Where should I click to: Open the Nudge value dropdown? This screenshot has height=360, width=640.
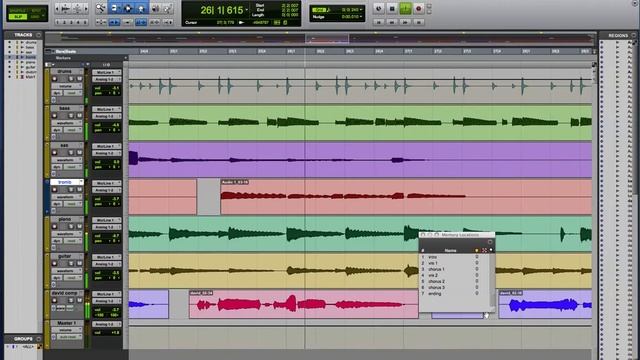tap(361, 17)
